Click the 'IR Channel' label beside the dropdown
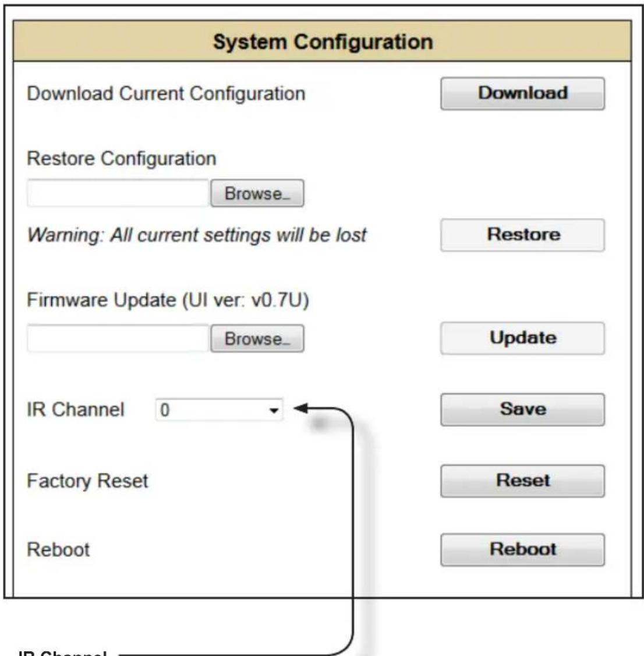 (x=76, y=410)
